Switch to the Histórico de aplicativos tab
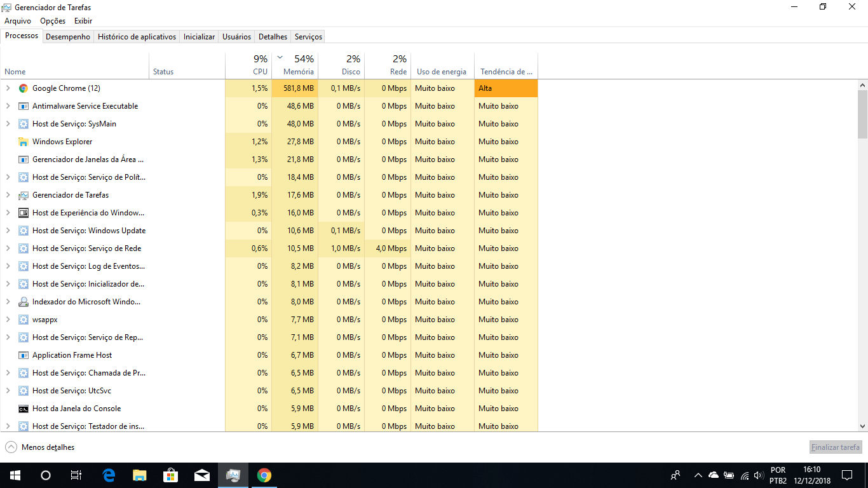 tap(137, 37)
